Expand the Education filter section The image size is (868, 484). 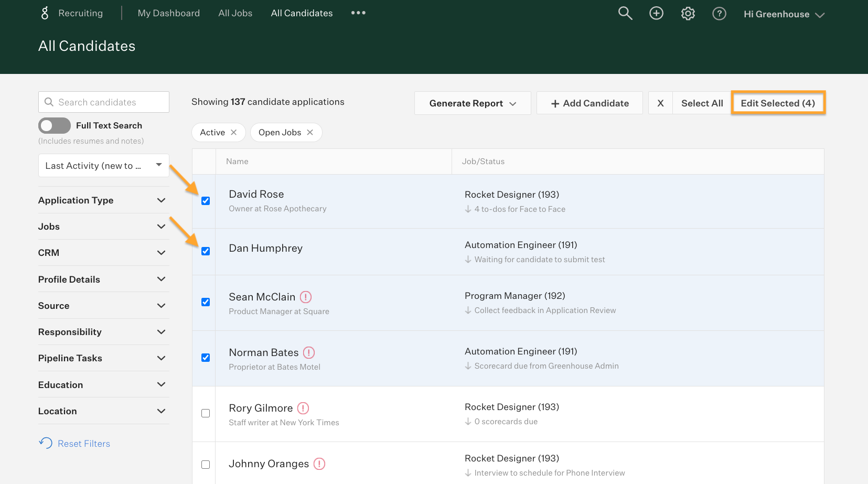(104, 385)
